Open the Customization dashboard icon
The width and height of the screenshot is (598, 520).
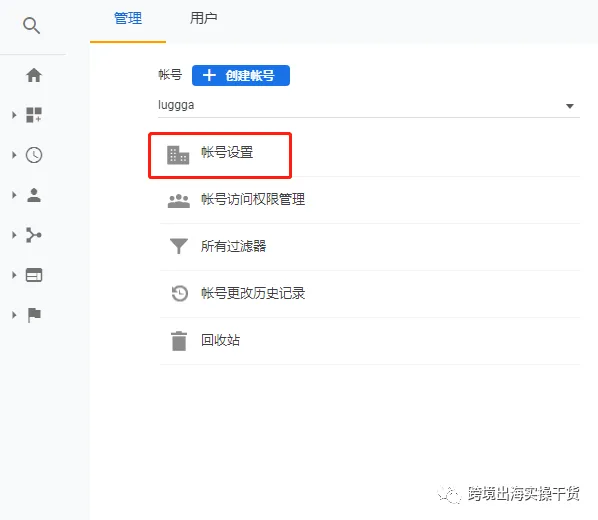[34, 115]
